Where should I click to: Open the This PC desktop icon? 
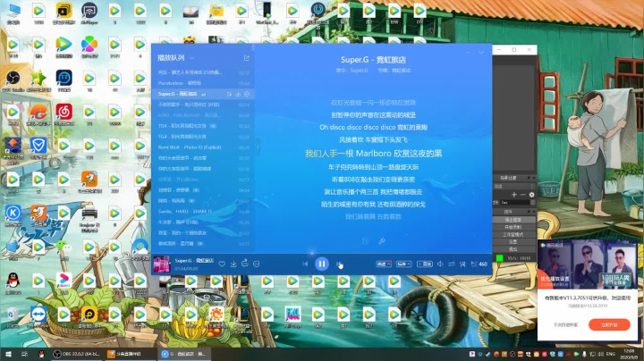[x=13, y=14]
